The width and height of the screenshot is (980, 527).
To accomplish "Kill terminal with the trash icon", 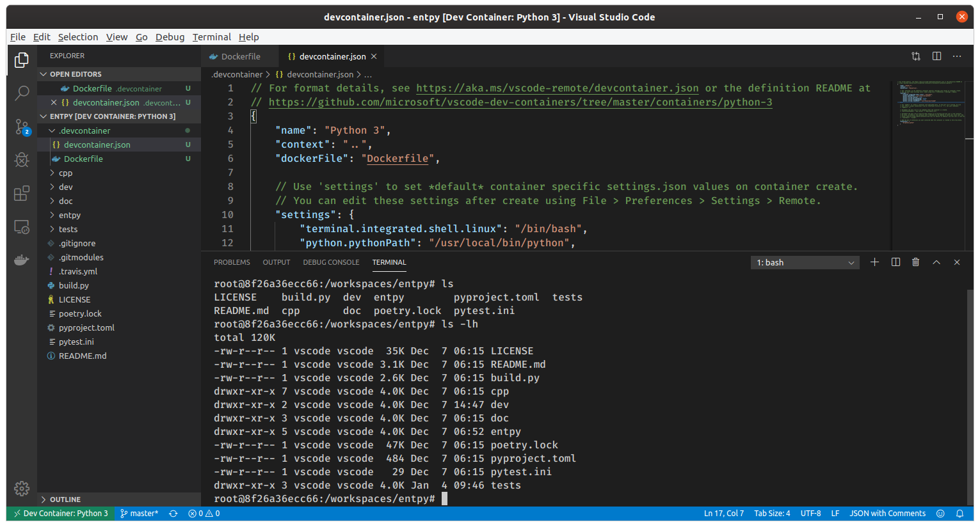I will click(x=916, y=262).
